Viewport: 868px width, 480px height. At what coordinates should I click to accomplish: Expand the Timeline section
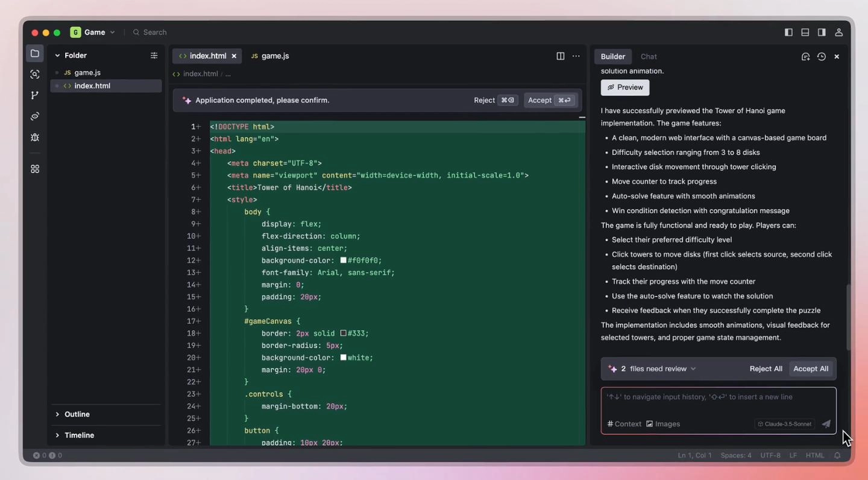tap(79, 435)
